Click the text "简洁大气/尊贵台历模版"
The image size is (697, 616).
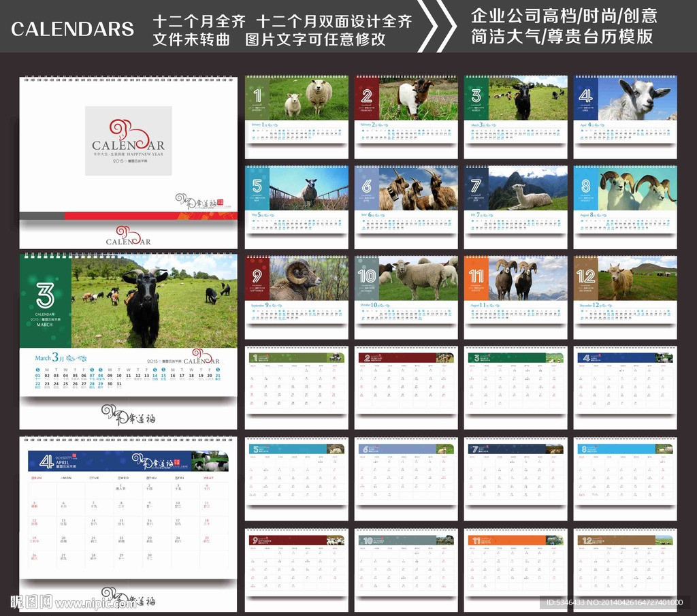(x=562, y=36)
